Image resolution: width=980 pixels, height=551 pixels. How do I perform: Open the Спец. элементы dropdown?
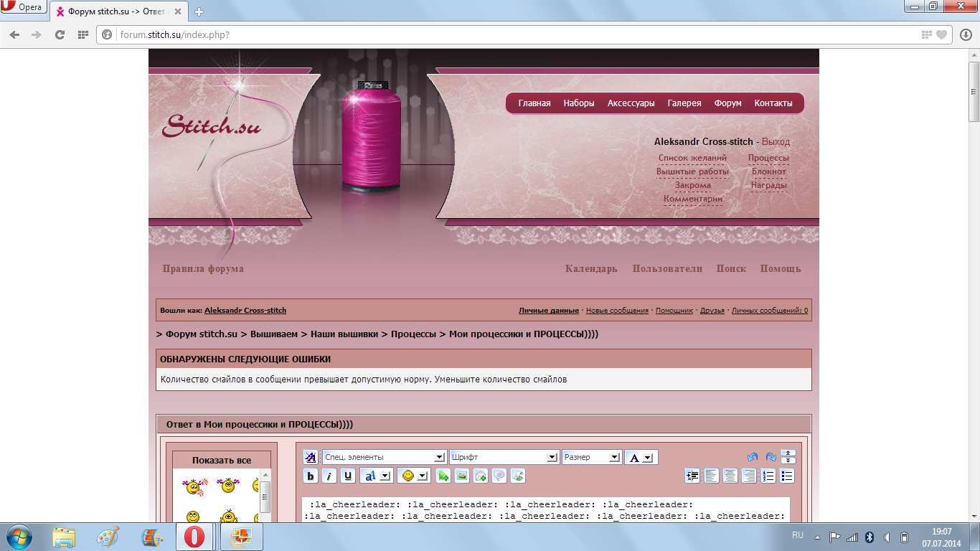pos(385,457)
